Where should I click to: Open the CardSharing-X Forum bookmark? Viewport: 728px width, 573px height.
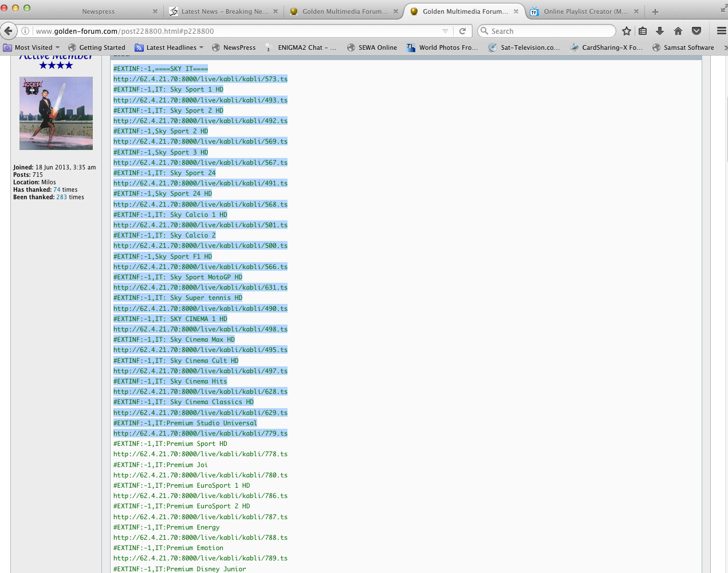click(607, 48)
